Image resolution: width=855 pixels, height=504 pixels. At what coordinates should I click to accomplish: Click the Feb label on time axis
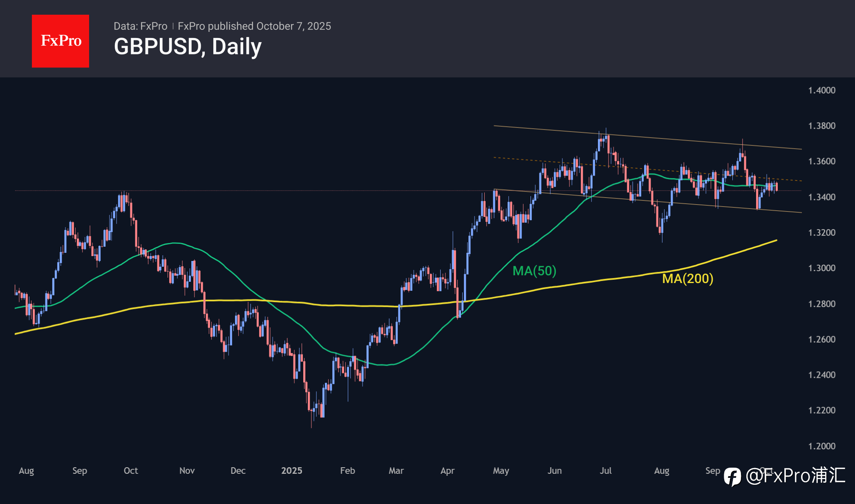(347, 471)
